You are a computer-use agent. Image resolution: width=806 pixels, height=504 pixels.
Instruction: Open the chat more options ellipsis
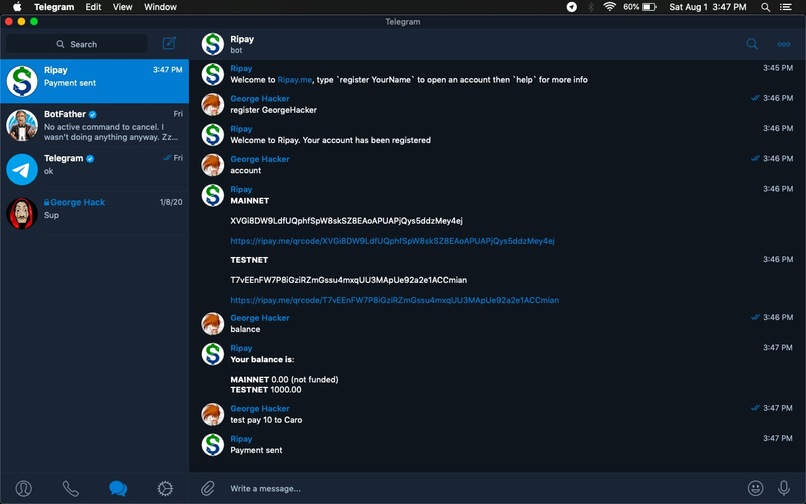pos(783,44)
